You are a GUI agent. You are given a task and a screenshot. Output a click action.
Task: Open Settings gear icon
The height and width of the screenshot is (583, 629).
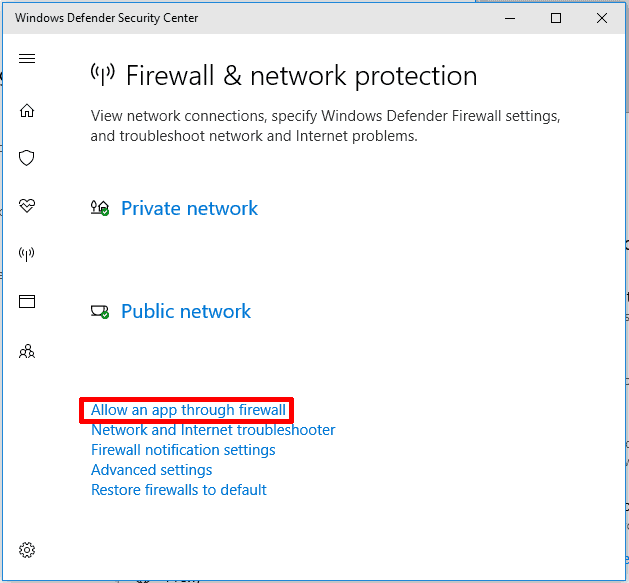(x=27, y=550)
